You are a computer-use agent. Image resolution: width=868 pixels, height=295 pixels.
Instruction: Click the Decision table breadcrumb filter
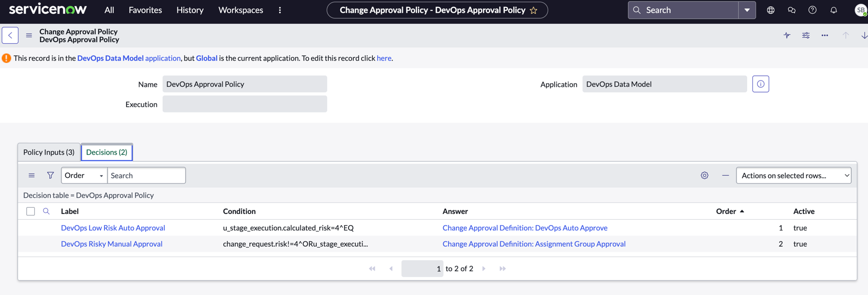88,195
